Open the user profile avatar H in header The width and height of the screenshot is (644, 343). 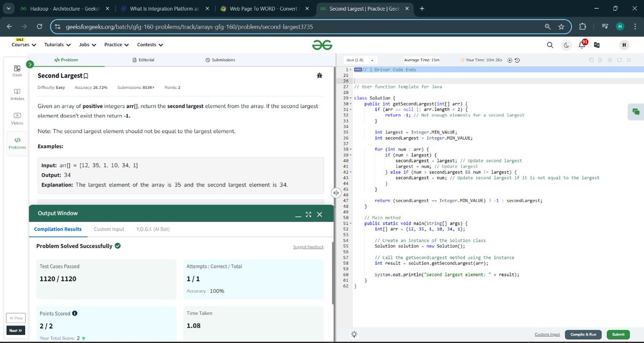[x=624, y=45]
